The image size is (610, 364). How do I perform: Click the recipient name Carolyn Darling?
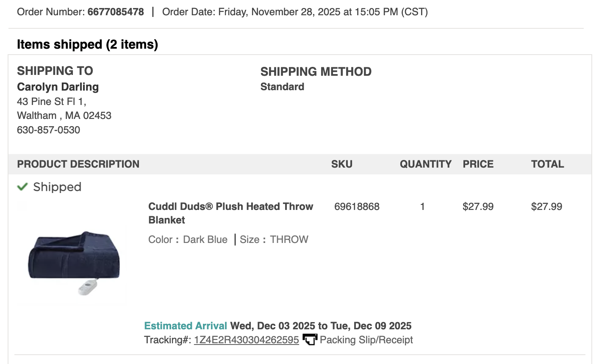coord(58,87)
